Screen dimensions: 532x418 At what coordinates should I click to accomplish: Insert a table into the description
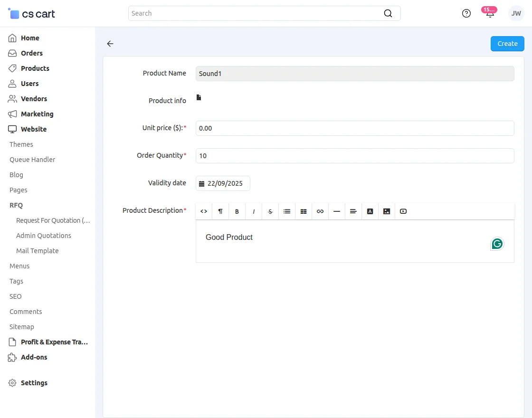coord(304,211)
